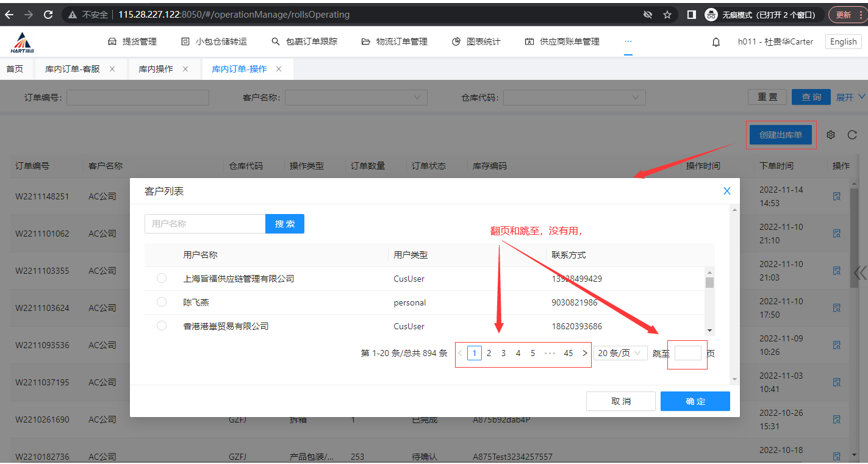Click the next page arrow in pagination
The width and height of the screenshot is (868, 464).
pos(584,353)
